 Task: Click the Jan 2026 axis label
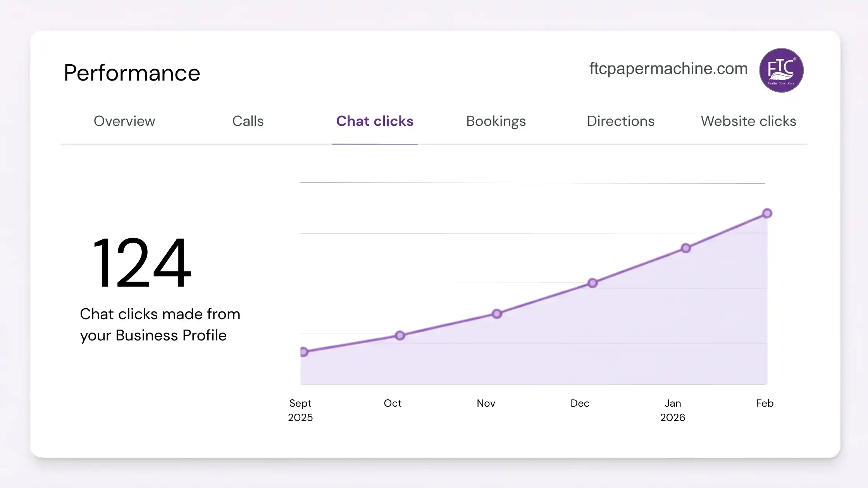pos(673,410)
